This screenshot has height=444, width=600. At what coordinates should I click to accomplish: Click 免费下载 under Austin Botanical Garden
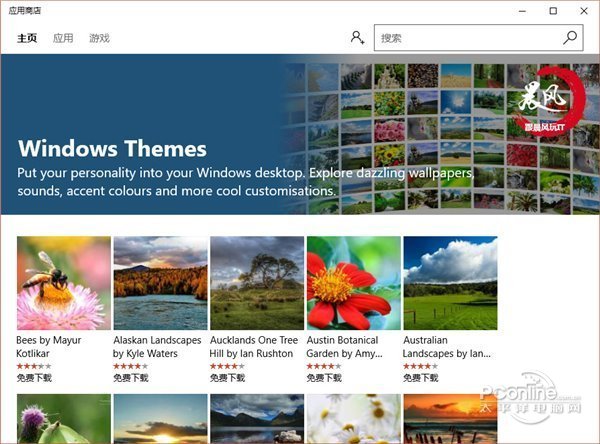[324, 378]
